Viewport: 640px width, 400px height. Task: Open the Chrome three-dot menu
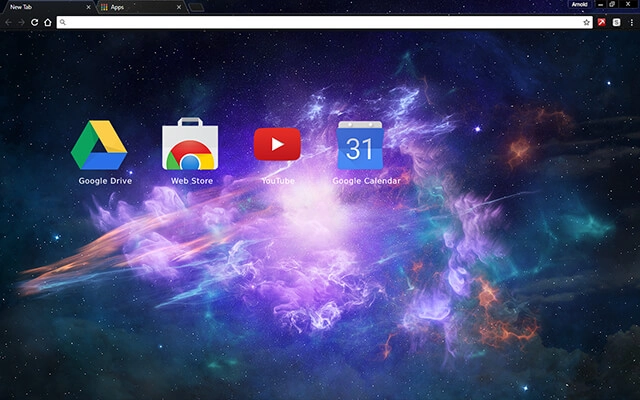pos(631,22)
